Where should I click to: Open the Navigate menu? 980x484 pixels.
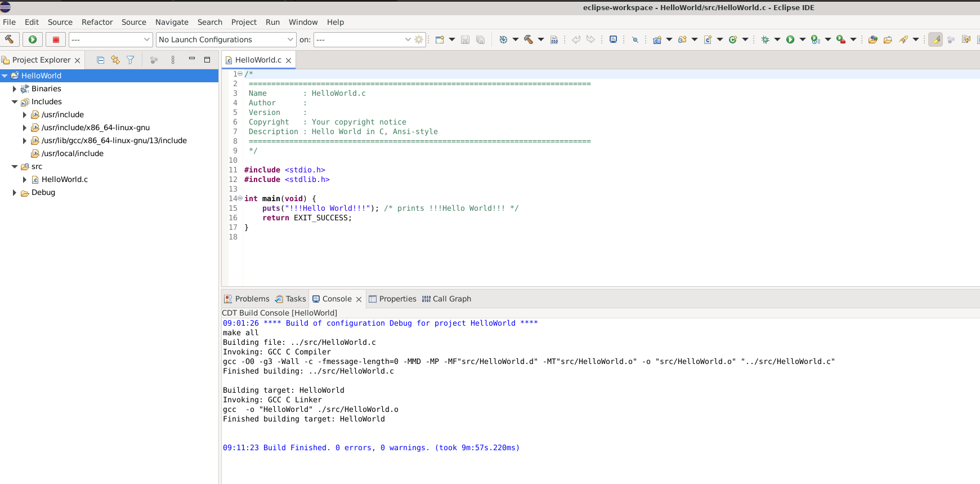tap(172, 22)
